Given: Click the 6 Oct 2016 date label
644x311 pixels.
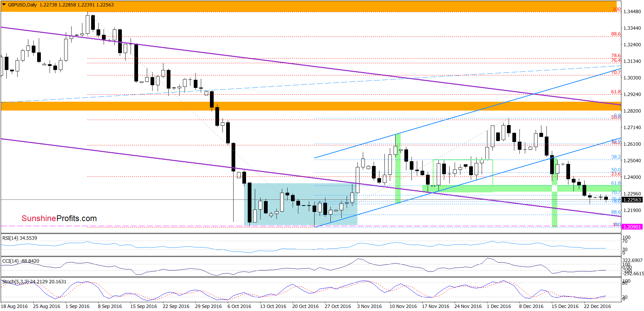Looking at the screenshot, I should [x=239, y=306].
